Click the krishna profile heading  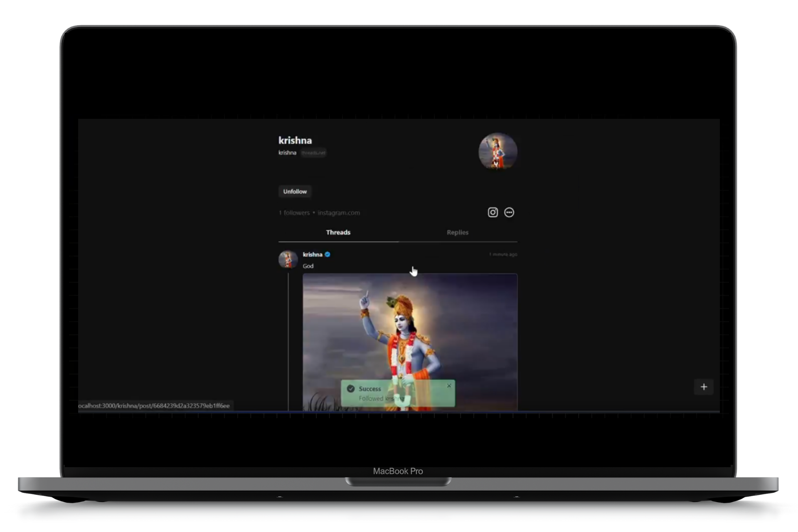pos(295,140)
